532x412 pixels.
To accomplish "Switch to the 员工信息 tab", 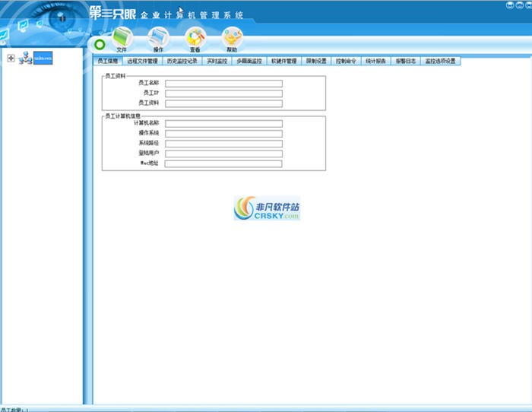I will point(108,61).
